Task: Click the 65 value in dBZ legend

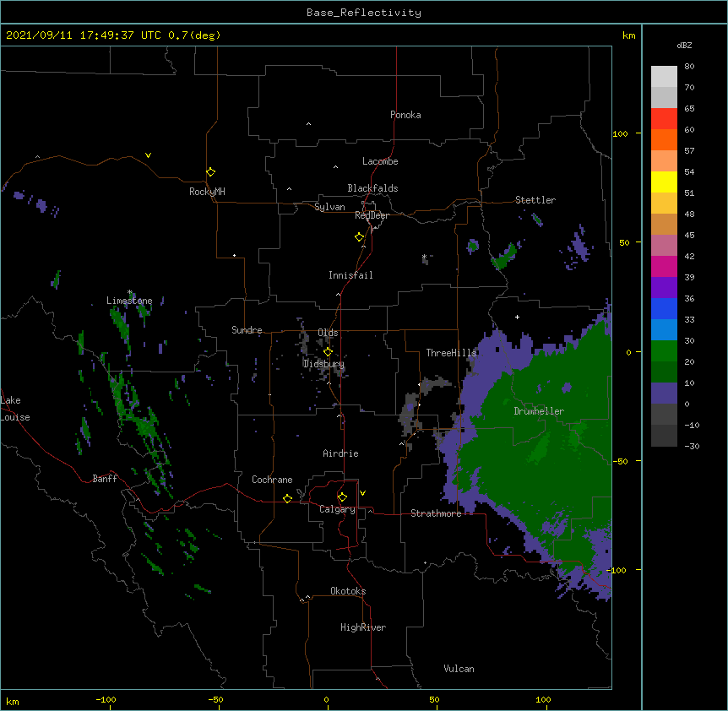Action: point(689,109)
